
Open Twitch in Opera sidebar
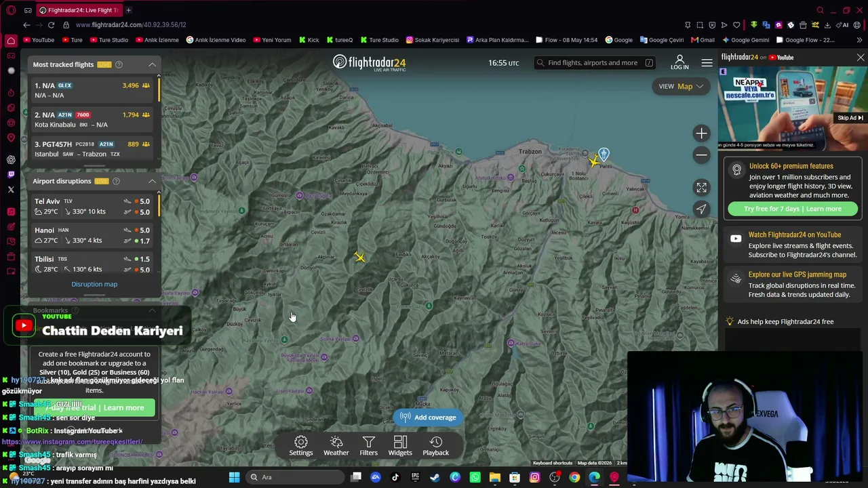coord(11,175)
